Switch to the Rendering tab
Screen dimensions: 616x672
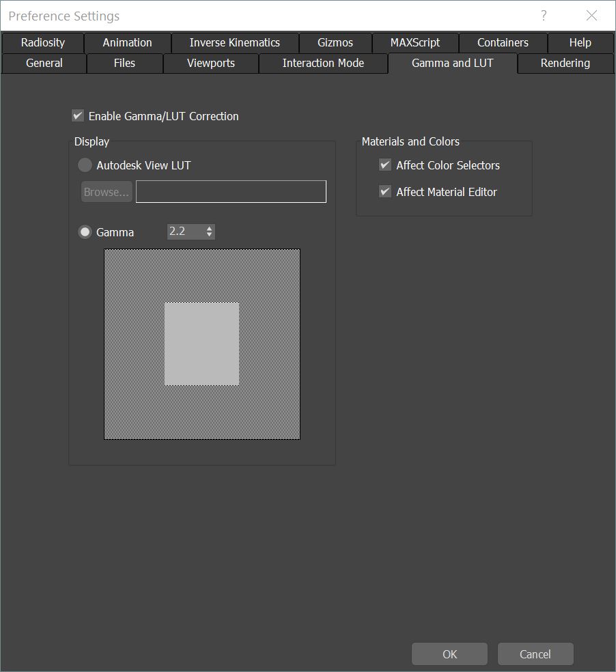coord(565,63)
